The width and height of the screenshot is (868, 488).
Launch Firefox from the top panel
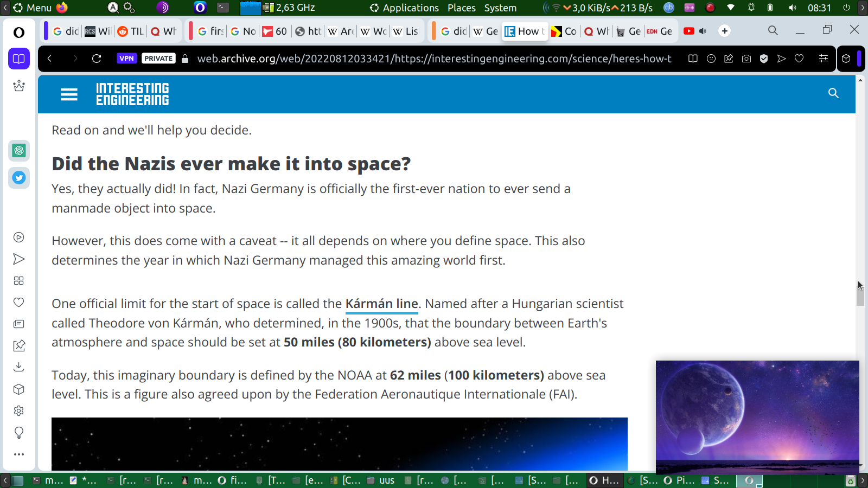[x=62, y=8]
